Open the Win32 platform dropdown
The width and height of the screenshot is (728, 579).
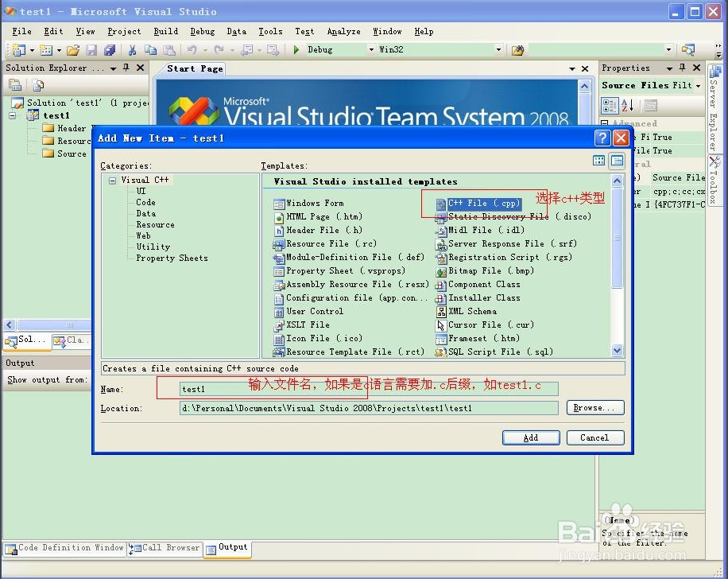point(498,49)
